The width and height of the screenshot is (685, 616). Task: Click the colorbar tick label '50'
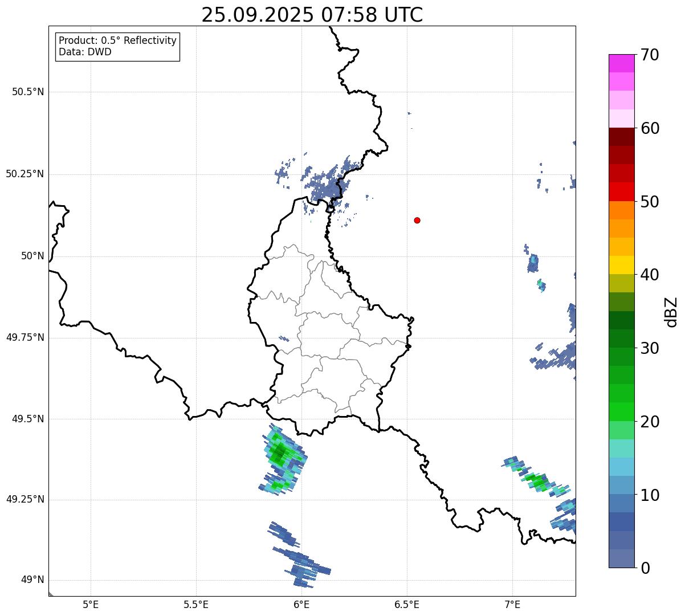pyautogui.click(x=650, y=202)
